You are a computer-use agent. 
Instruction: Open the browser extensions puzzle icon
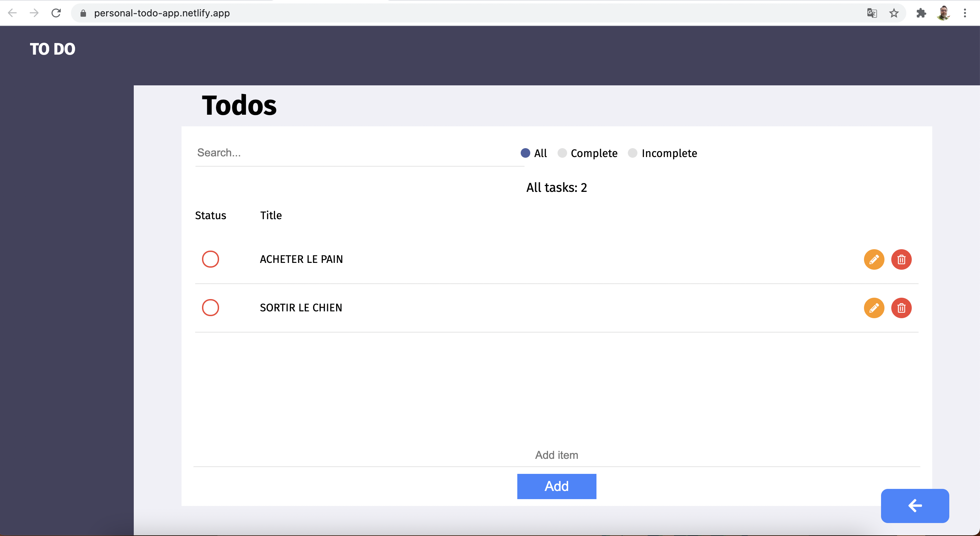(x=921, y=13)
